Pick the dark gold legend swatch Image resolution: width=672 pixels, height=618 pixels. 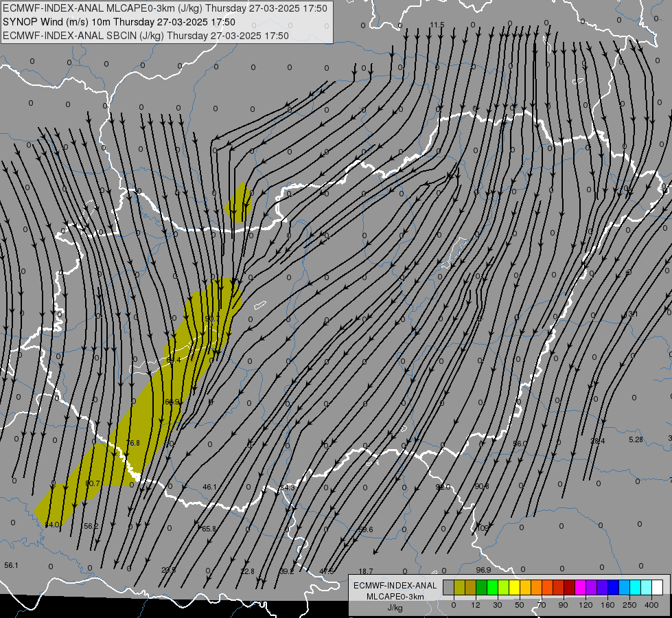click(471, 588)
